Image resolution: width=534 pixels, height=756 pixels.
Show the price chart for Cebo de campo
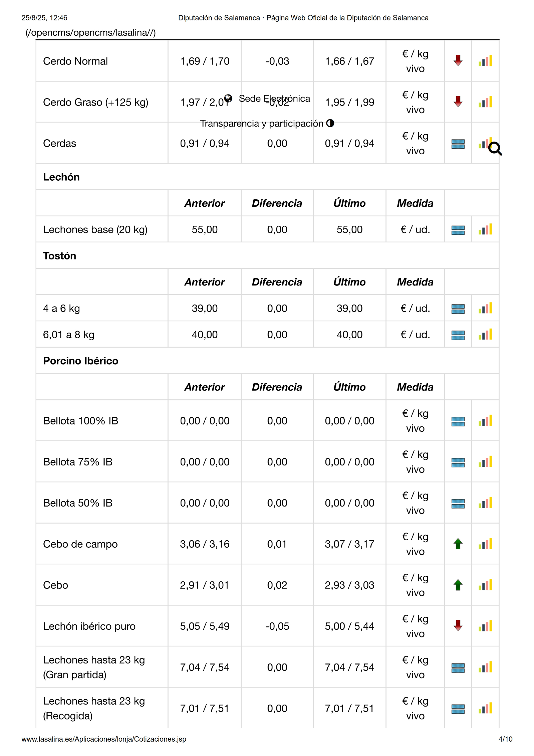point(485,544)
